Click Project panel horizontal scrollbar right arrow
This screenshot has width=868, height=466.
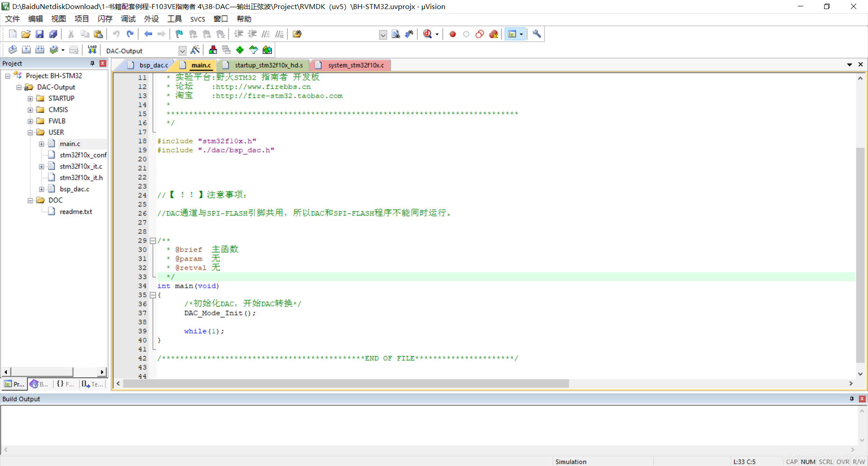[103, 372]
